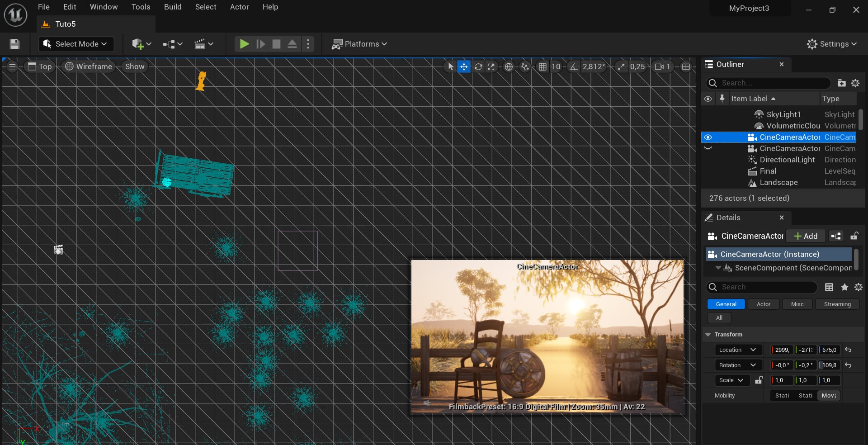Click the Stop playback button
This screenshot has width=868, height=445.
point(276,44)
